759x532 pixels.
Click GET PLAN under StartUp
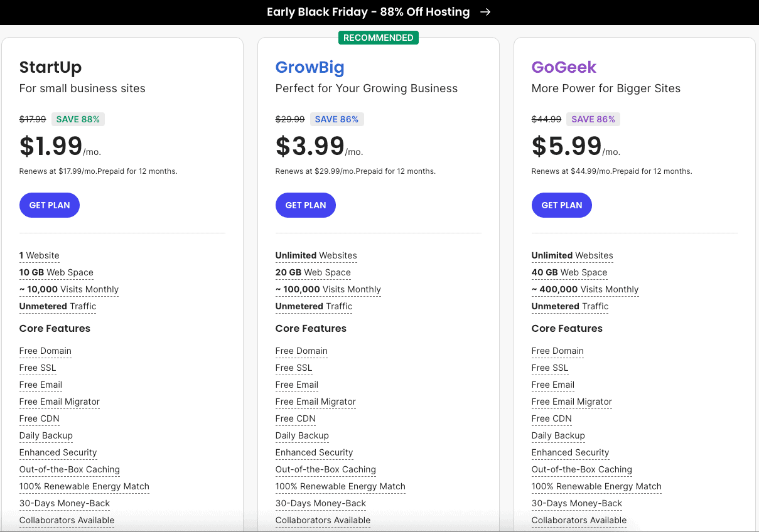[x=50, y=205]
